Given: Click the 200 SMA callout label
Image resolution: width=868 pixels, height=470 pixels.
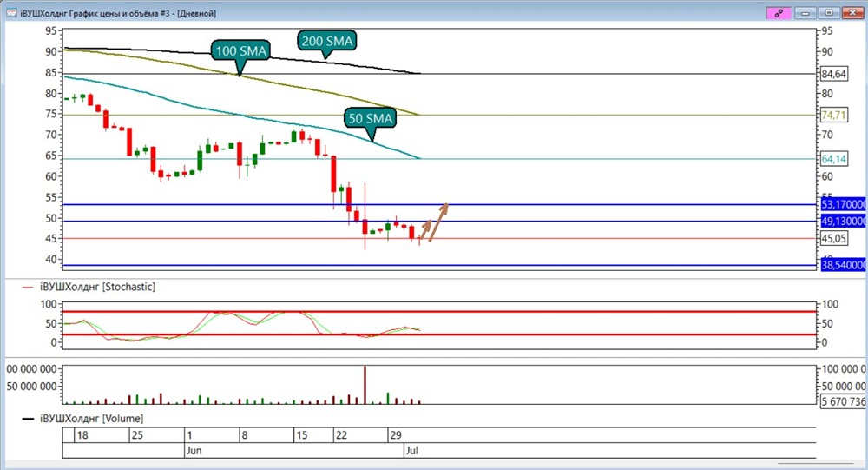Looking at the screenshot, I should pos(326,41).
